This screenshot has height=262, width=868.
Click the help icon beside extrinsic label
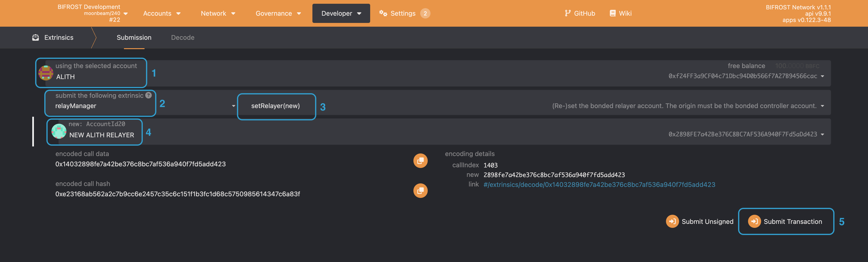(148, 95)
